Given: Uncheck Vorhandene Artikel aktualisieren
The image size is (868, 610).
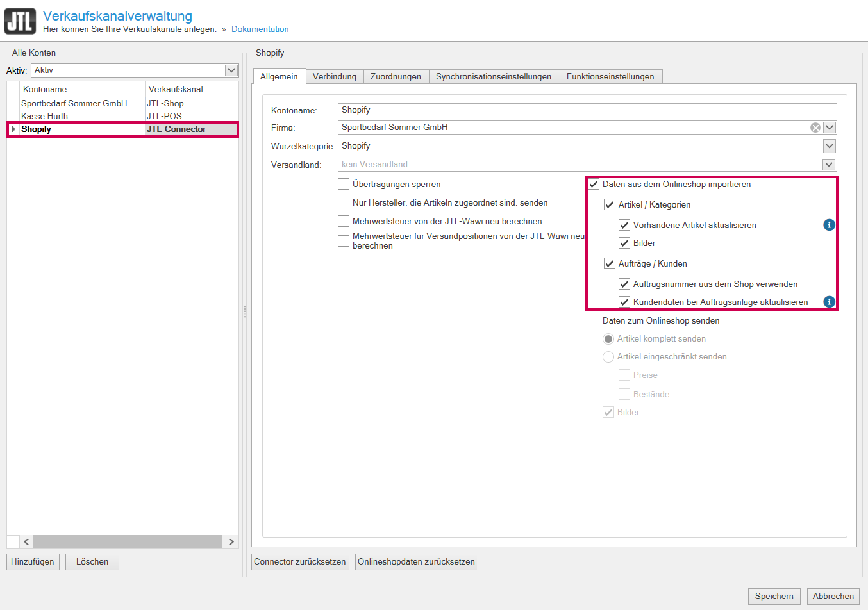Looking at the screenshot, I should [624, 225].
